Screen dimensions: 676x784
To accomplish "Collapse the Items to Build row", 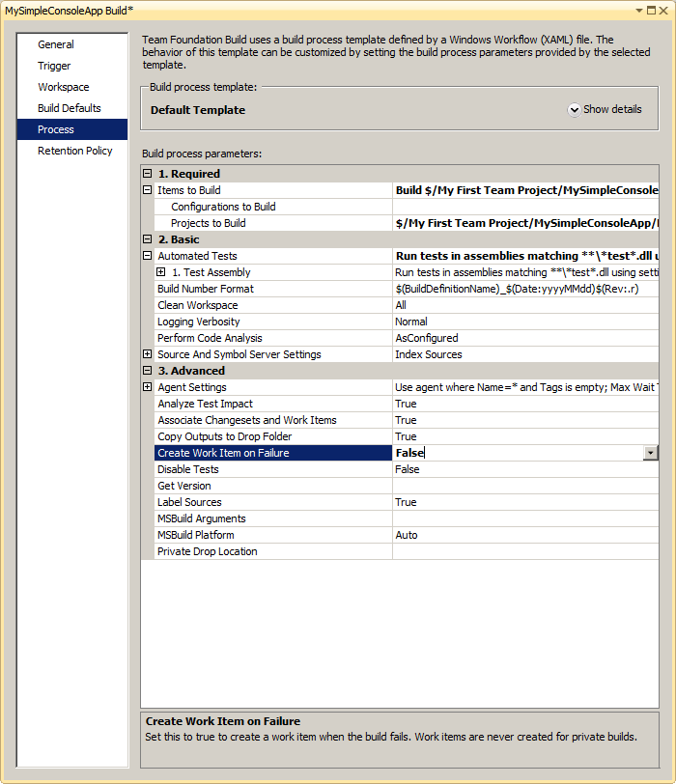I will tap(147, 190).
